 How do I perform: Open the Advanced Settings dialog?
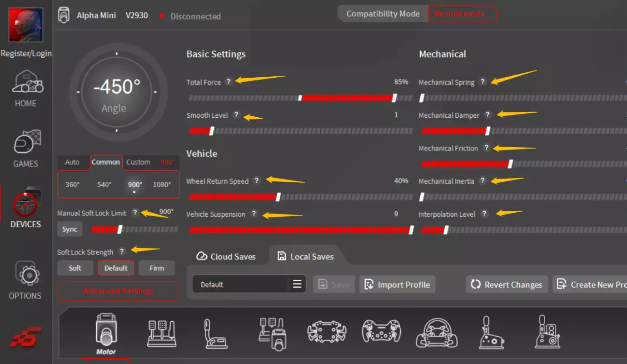[x=117, y=291]
